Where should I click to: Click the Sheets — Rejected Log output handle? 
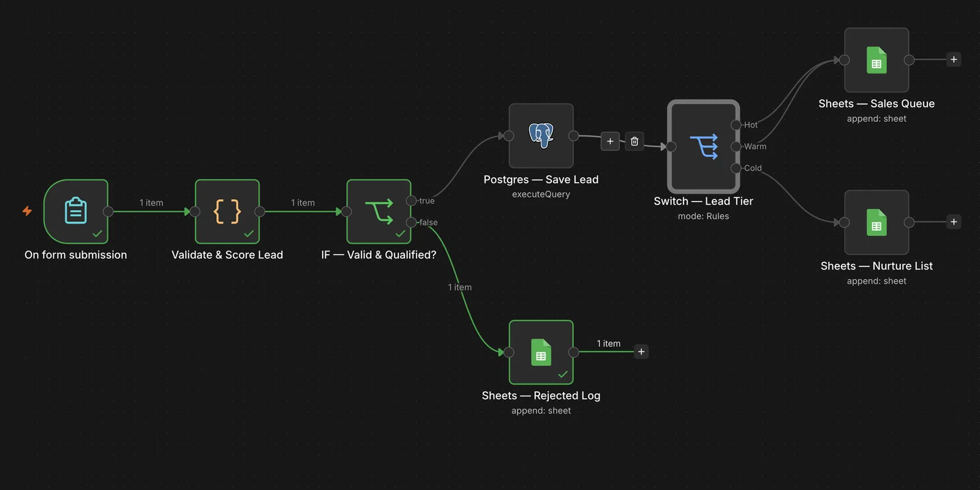tap(573, 352)
